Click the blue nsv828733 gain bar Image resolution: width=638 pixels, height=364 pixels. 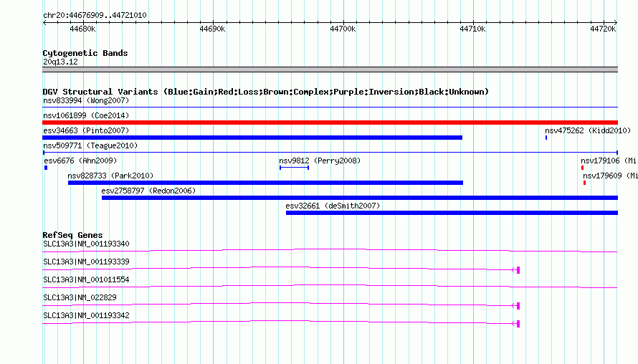click(x=265, y=183)
